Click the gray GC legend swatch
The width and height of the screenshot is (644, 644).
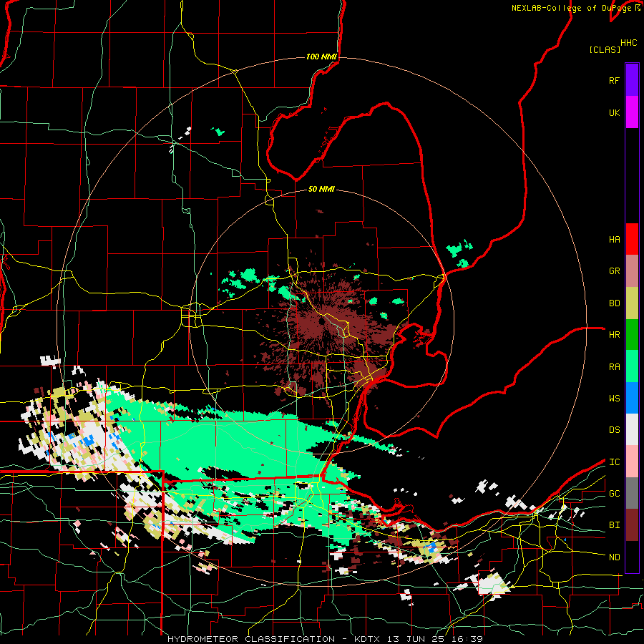pos(632,493)
